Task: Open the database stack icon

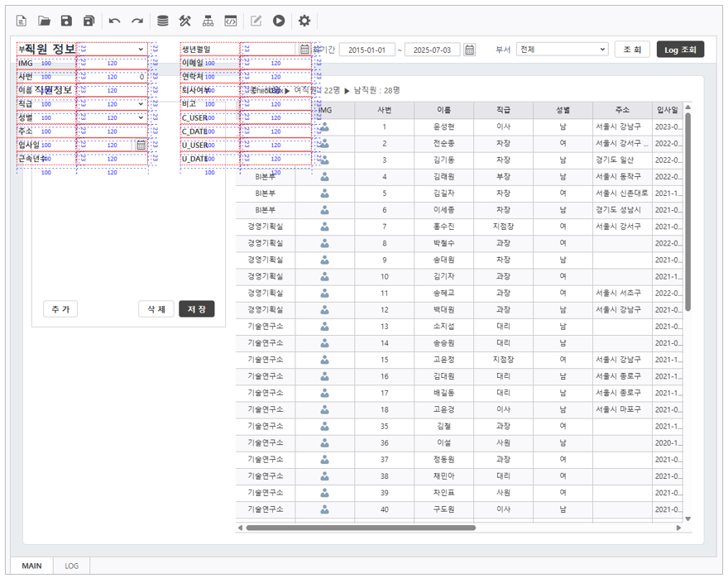Action: pos(163,21)
